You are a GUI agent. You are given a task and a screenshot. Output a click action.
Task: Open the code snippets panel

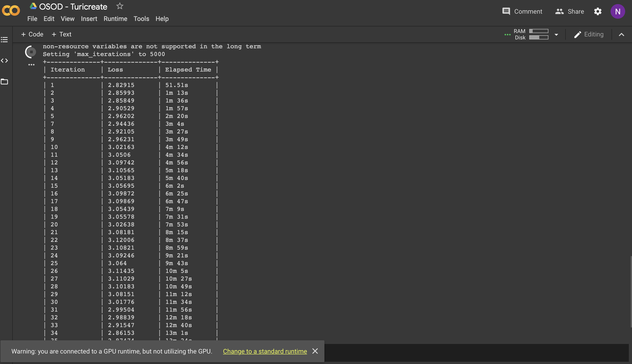coord(4,60)
